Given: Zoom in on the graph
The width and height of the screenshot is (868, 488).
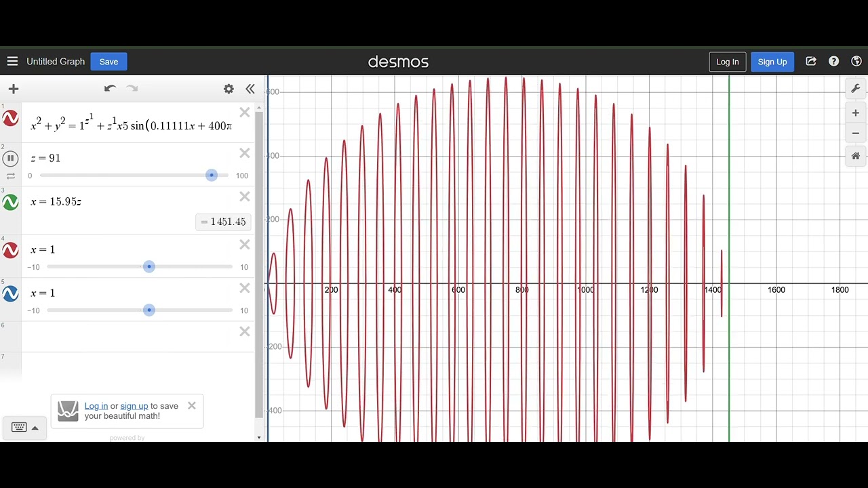Looking at the screenshot, I should [855, 113].
